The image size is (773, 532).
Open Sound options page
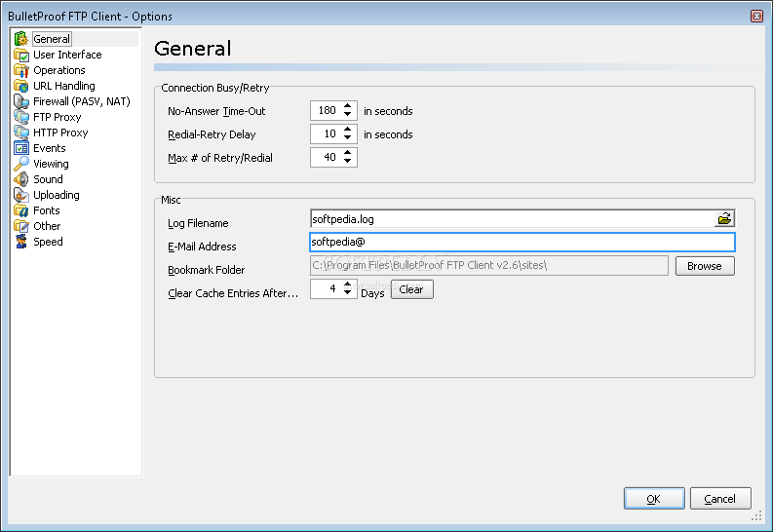click(x=48, y=179)
